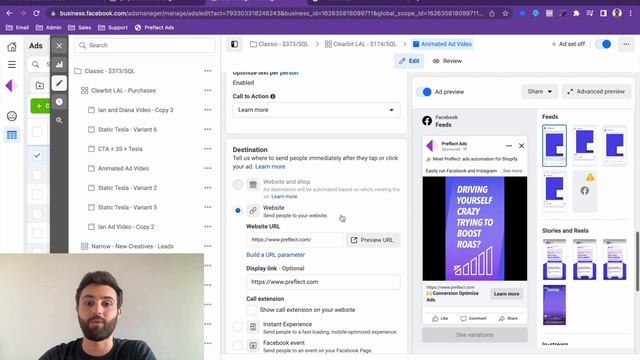Image resolution: width=640 pixels, height=360 pixels.
Task: Select Static Tesla - Variant 2 ad
Action: [127, 188]
